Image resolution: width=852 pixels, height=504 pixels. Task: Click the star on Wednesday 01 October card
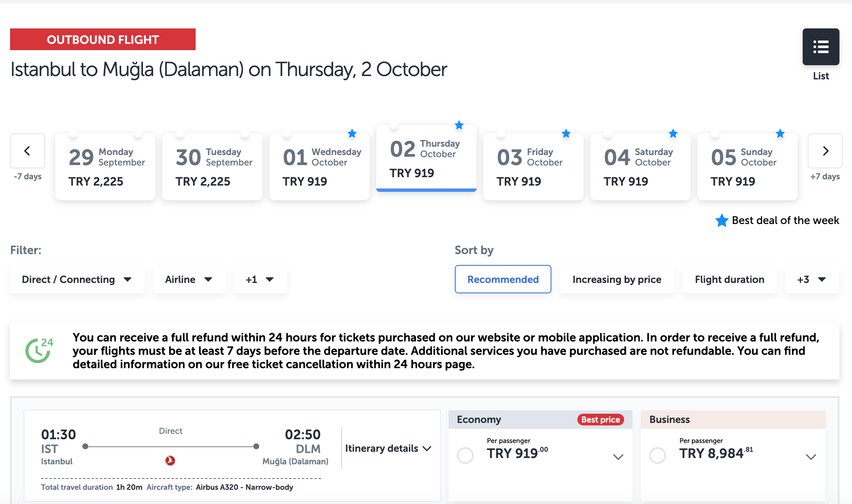click(x=352, y=134)
